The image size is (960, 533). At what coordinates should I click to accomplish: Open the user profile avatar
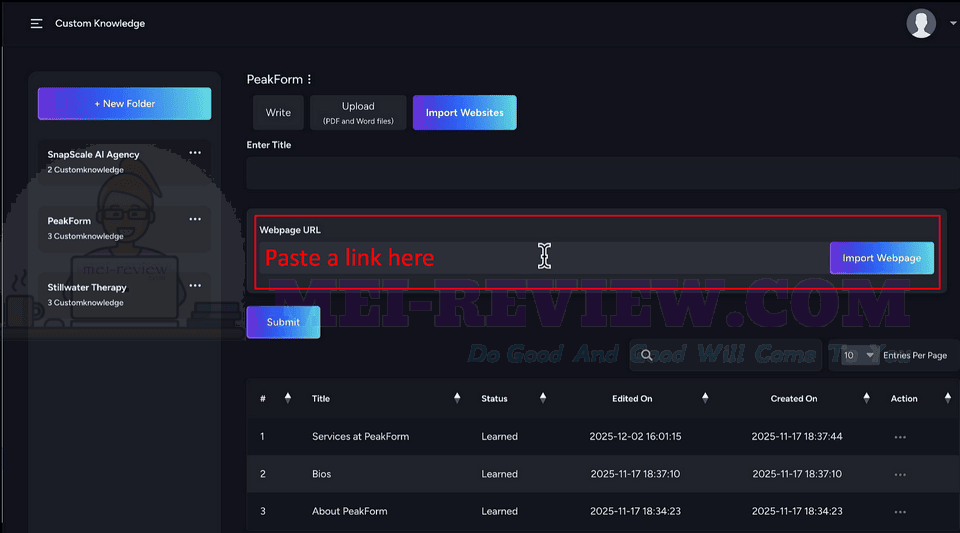pyautogui.click(x=921, y=23)
